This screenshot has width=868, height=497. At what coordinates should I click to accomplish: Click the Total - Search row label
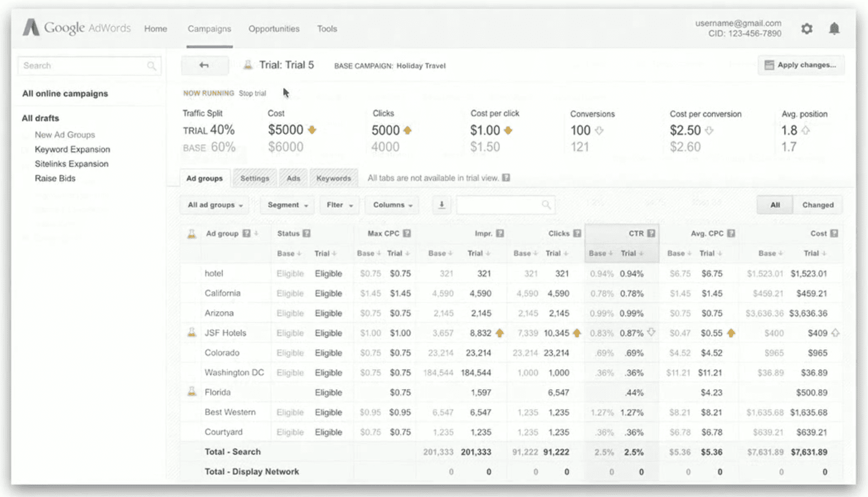233,452
